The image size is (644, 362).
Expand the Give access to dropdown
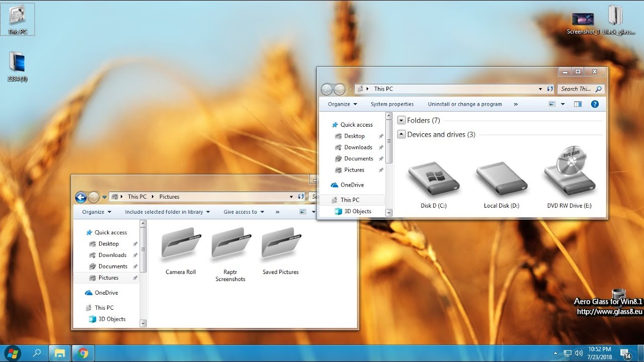pos(244,212)
